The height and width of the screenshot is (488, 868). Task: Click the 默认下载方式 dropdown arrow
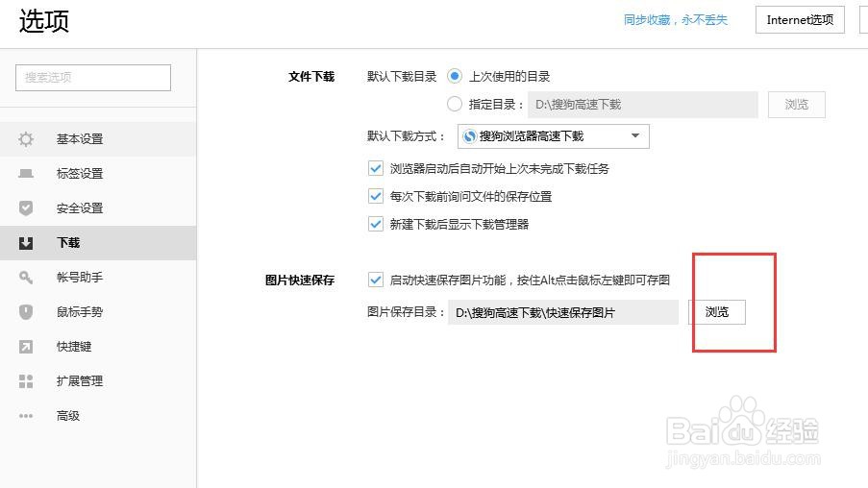click(x=635, y=136)
